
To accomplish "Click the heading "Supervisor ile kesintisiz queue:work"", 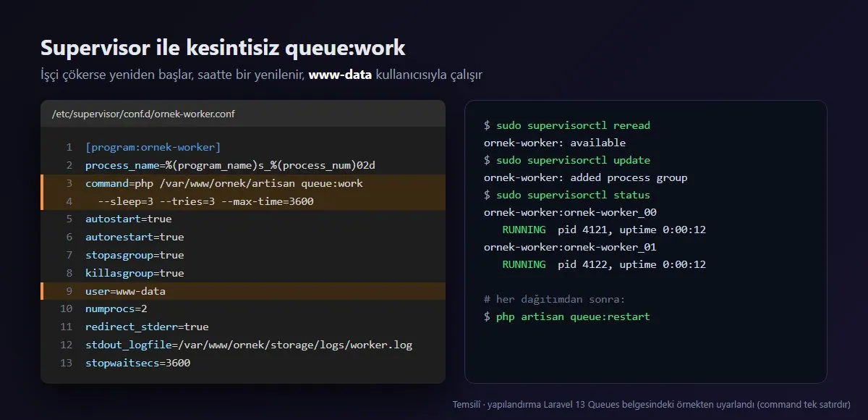I will pyautogui.click(x=223, y=48).
